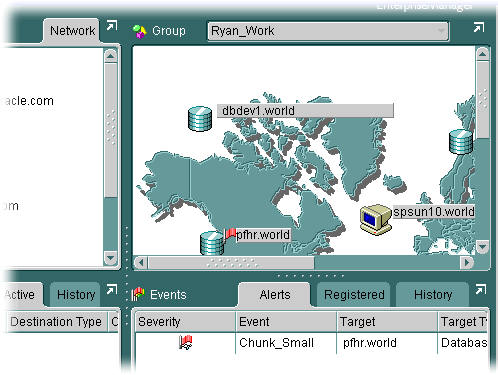Click the Group pane icon

140,32
